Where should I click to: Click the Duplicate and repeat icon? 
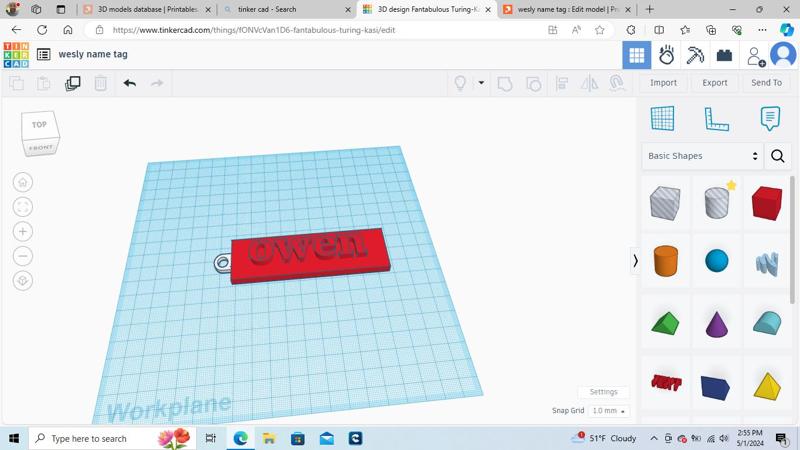coord(72,83)
